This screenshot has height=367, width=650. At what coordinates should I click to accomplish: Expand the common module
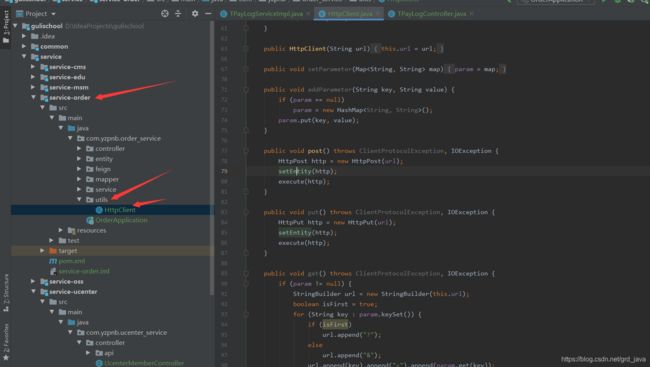click(x=24, y=46)
